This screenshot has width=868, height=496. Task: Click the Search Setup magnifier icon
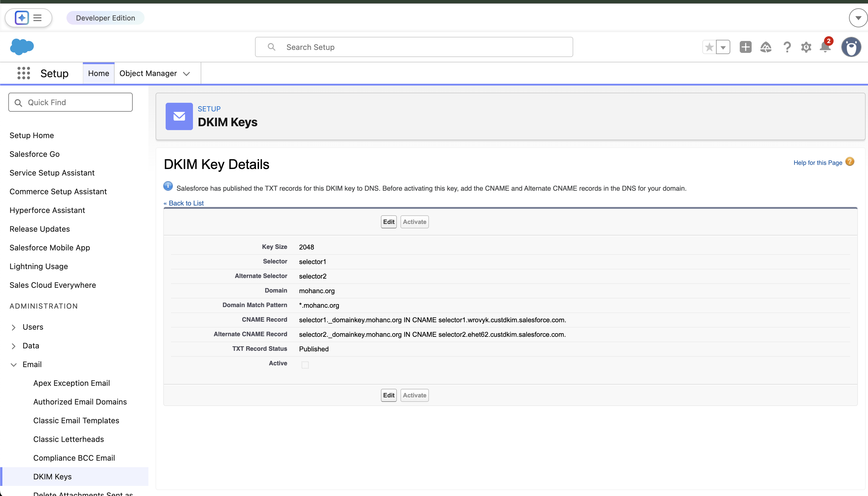tap(271, 47)
